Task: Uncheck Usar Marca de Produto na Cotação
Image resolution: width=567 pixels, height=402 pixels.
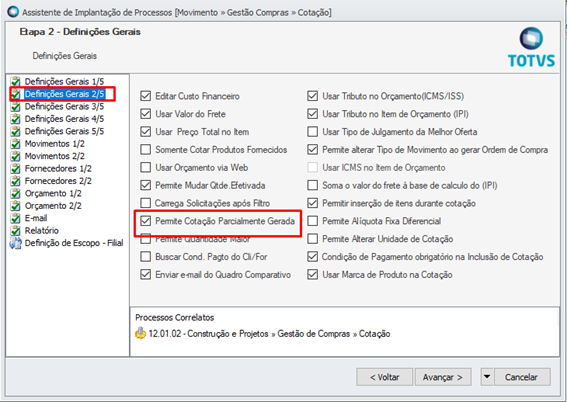Action: [x=312, y=274]
